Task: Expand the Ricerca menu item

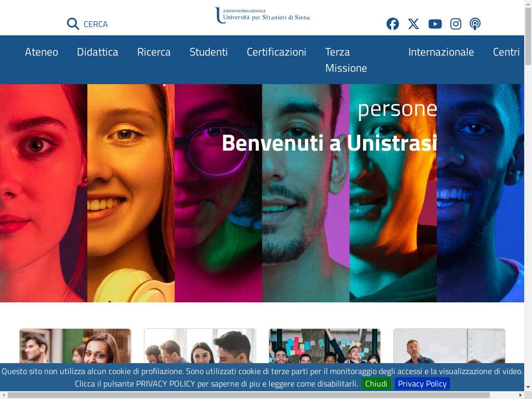Action: pos(154,52)
